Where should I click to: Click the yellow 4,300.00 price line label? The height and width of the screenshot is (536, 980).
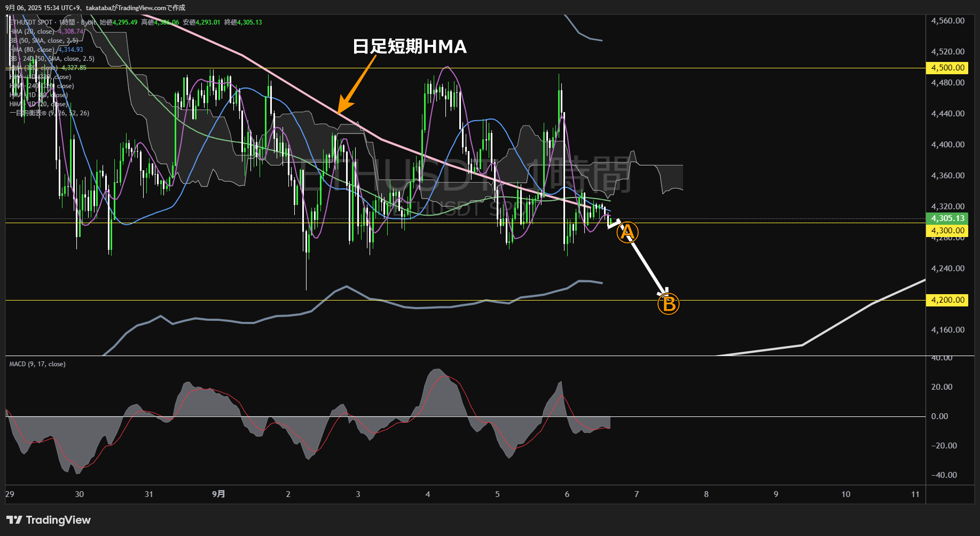(947, 231)
